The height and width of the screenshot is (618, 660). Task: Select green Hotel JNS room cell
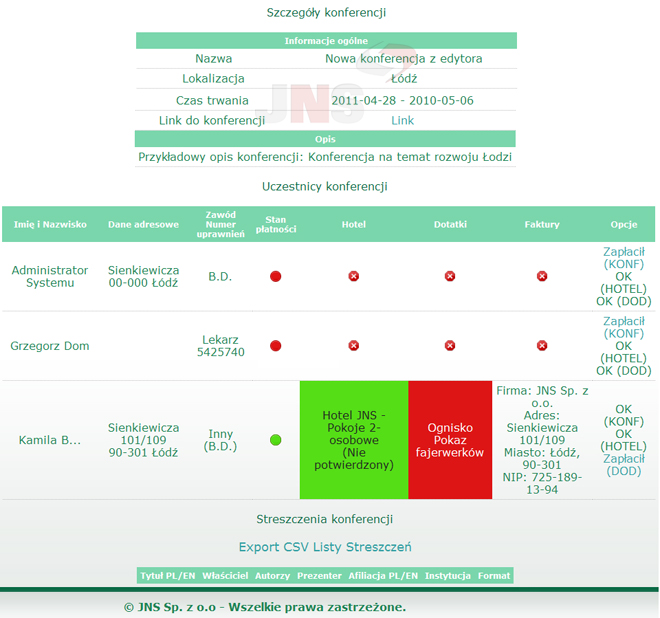[x=354, y=440]
